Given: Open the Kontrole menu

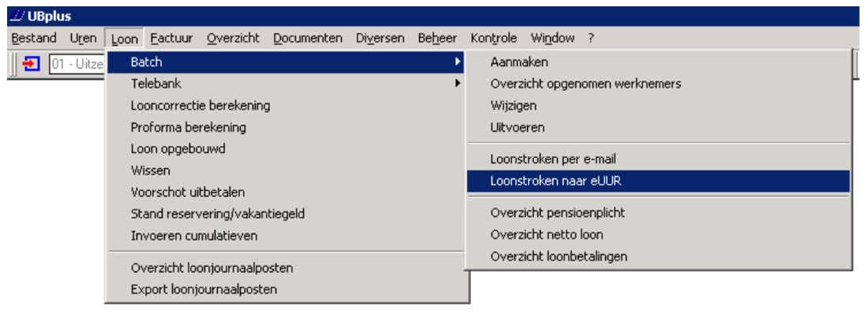Looking at the screenshot, I should click(x=494, y=38).
